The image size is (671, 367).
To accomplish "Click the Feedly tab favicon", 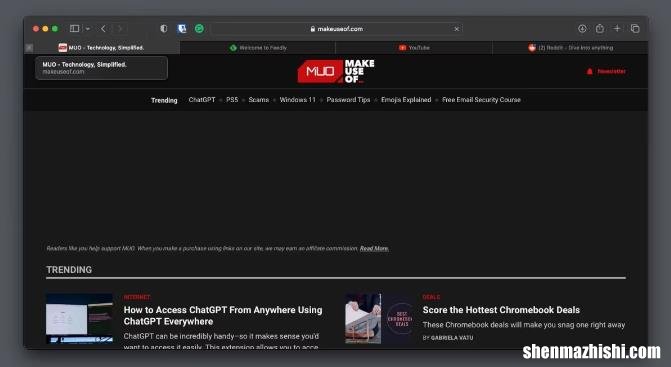I will point(233,48).
